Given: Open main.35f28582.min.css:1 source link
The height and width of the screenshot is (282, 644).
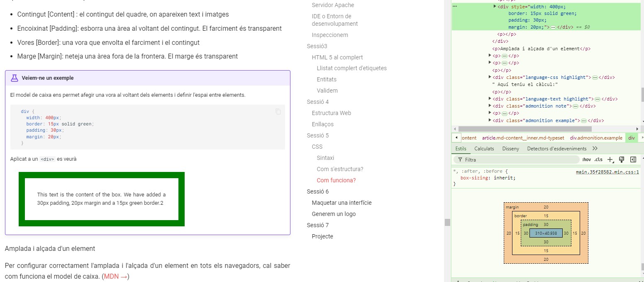Looking at the screenshot, I should 607,172.
